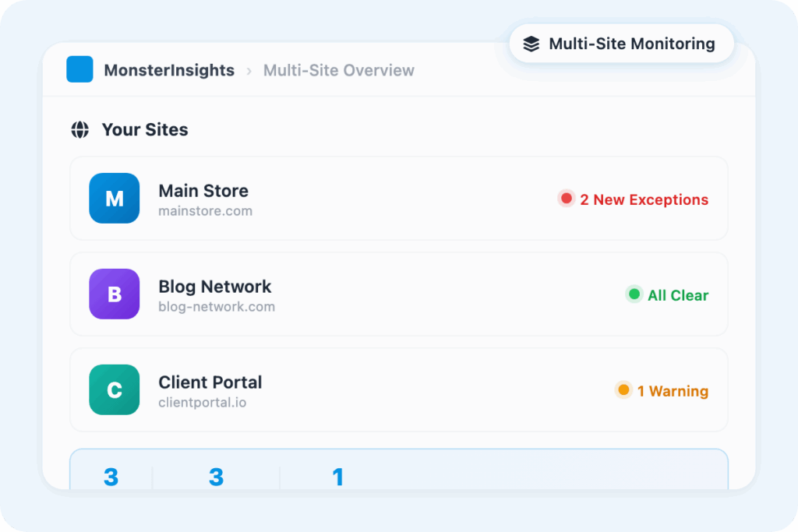This screenshot has width=798, height=532.
Task: Open the MonsterInsights breadcrumb link
Action: click(169, 70)
